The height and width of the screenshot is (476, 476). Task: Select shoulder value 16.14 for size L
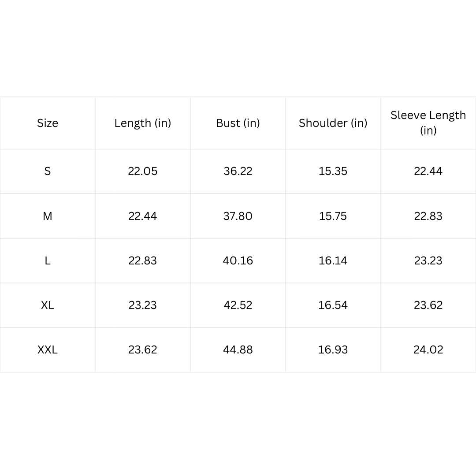(x=333, y=260)
